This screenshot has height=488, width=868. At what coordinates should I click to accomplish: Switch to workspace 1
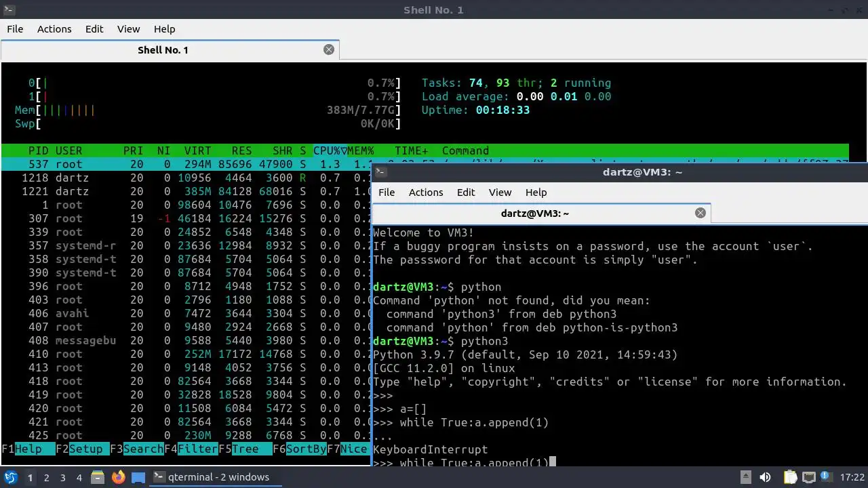[x=30, y=477]
